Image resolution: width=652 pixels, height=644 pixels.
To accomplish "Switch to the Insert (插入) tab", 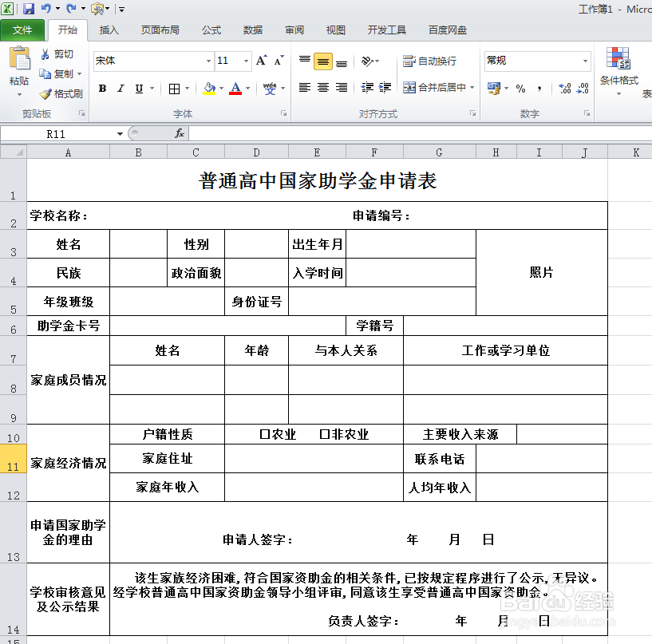I will point(109,30).
